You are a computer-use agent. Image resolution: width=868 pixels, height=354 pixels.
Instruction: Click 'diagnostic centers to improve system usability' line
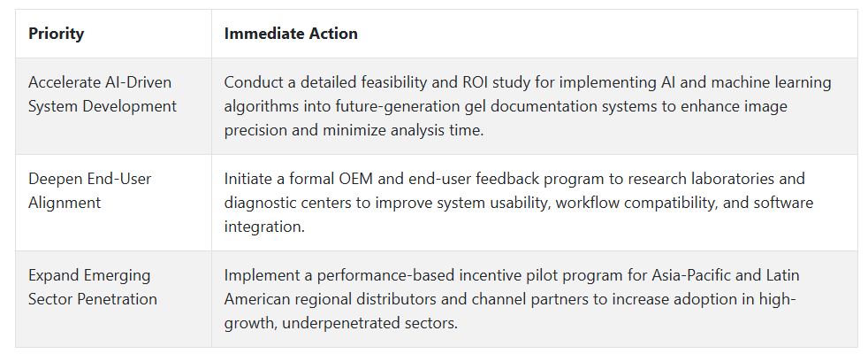pyautogui.click(x=387, y=203)
